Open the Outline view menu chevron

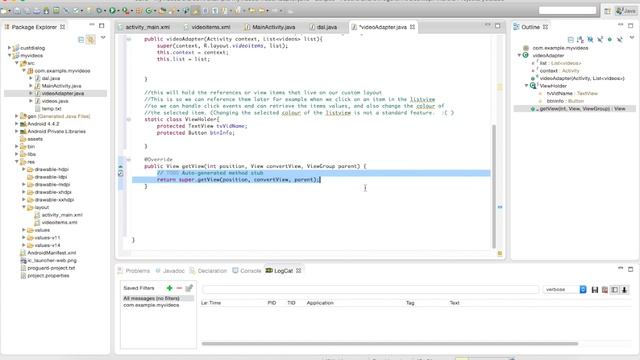click(x=632, y=38)
